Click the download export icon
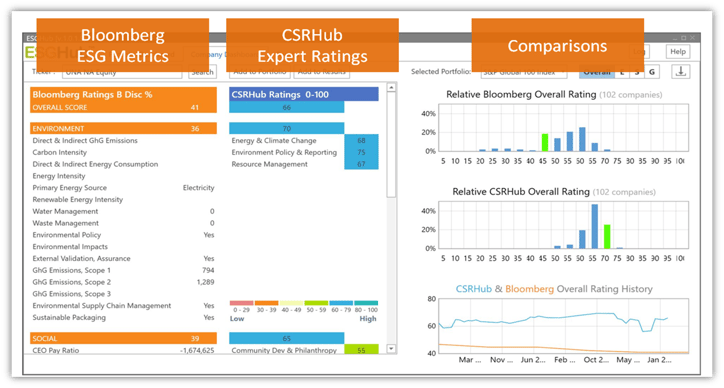724x388 pixels. pyautogui.click(x=681, y=72)
